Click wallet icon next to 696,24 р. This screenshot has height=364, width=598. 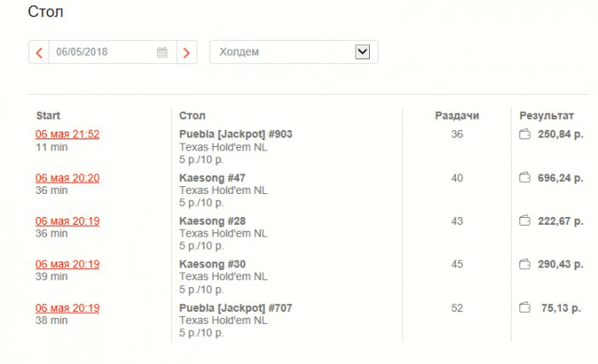[525, 178]
